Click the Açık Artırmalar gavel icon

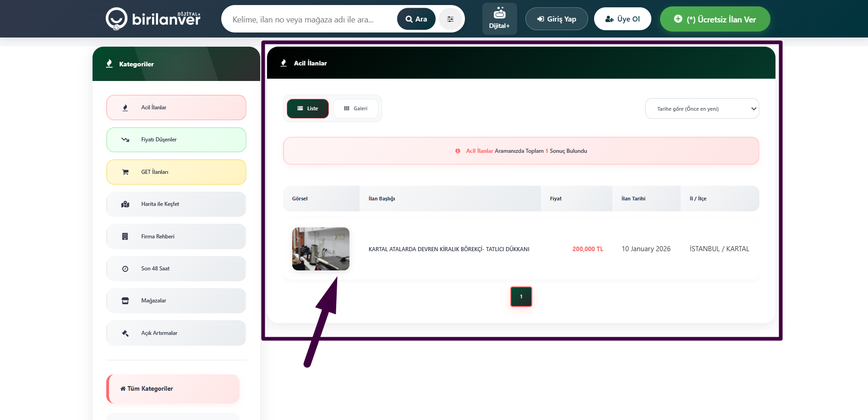[125, 334]
